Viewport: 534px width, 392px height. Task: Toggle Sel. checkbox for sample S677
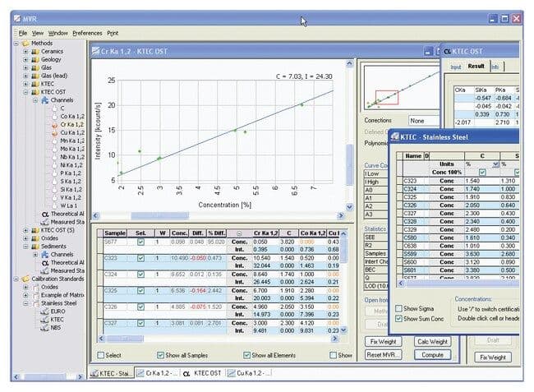click(140, 242)
